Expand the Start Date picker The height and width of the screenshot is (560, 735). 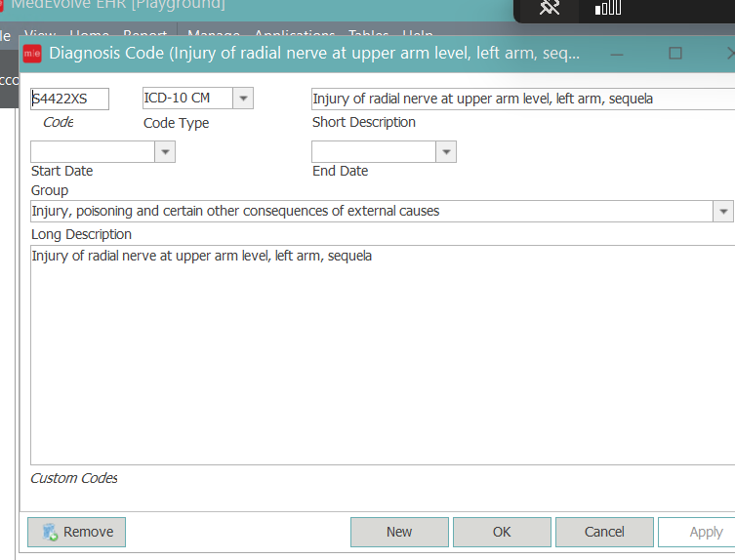click(165, 152)
